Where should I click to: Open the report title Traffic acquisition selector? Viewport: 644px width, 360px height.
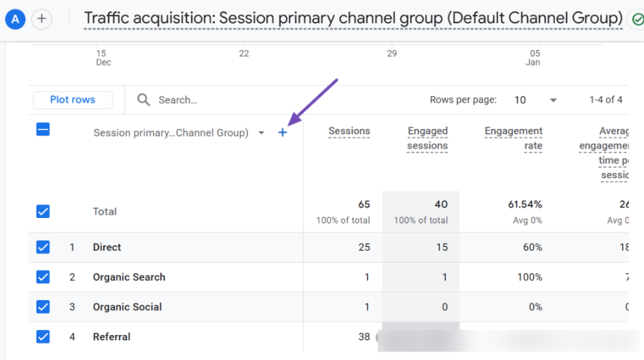coord(353,18)
